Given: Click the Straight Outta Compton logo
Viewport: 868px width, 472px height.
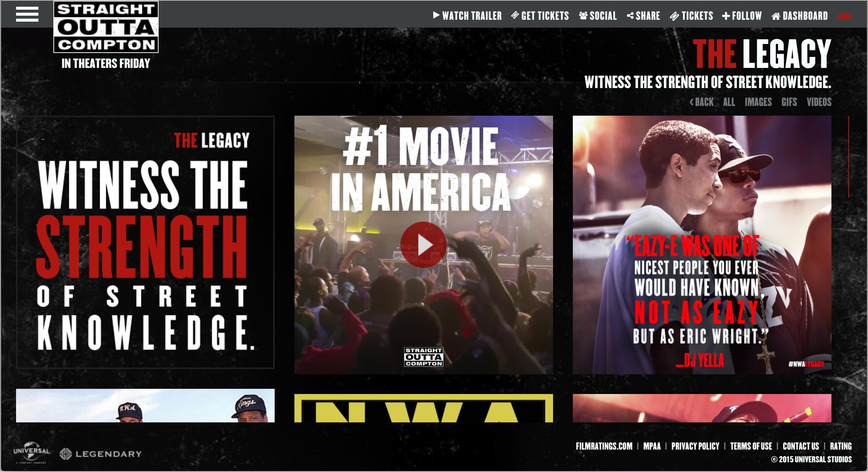Looking at the screenshot, I should click(106, 27).
